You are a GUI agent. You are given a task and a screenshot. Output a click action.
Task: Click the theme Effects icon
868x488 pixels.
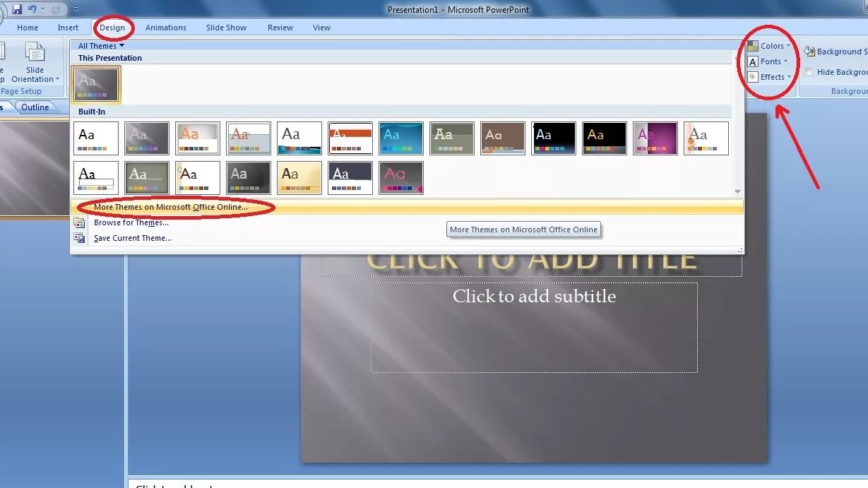[x=753, y=77]
